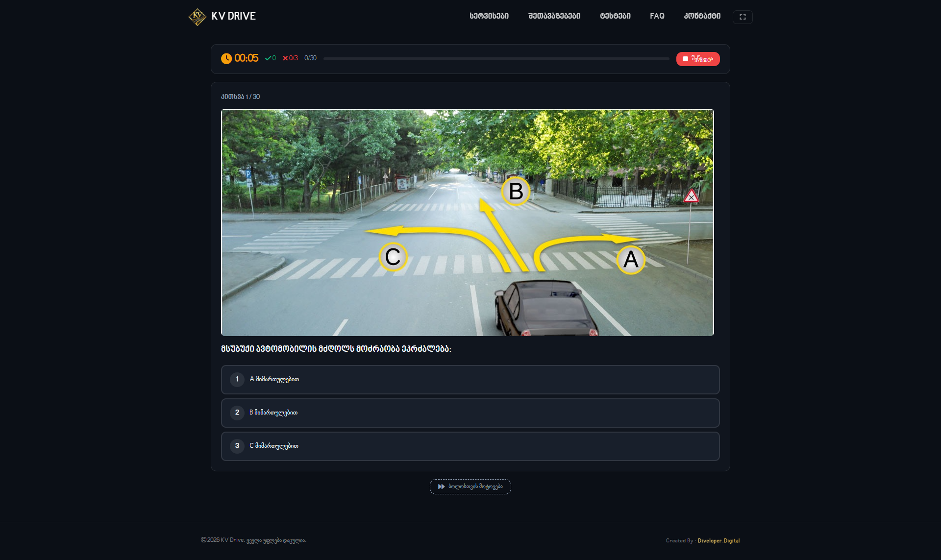The width and height of the screenshot is (941, 560).
Task: Open the Diveloper.Digital footer link
Action: click(718, 541)
